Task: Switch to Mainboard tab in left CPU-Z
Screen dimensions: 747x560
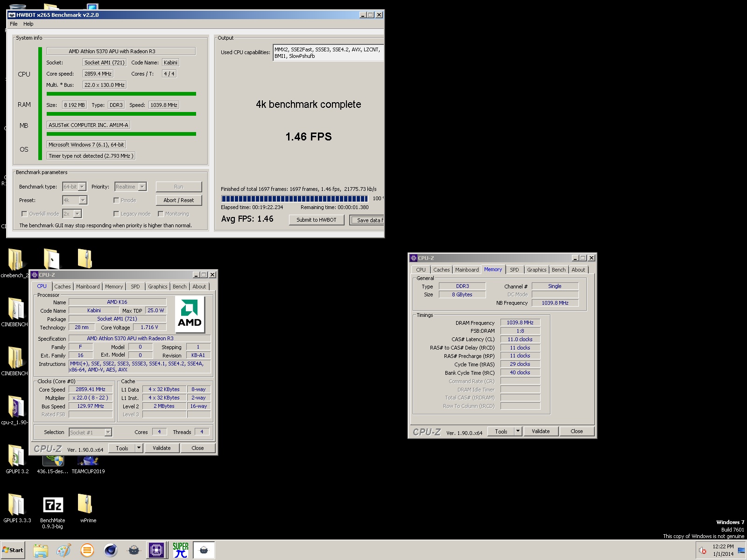Action: (x=88, y=287)
